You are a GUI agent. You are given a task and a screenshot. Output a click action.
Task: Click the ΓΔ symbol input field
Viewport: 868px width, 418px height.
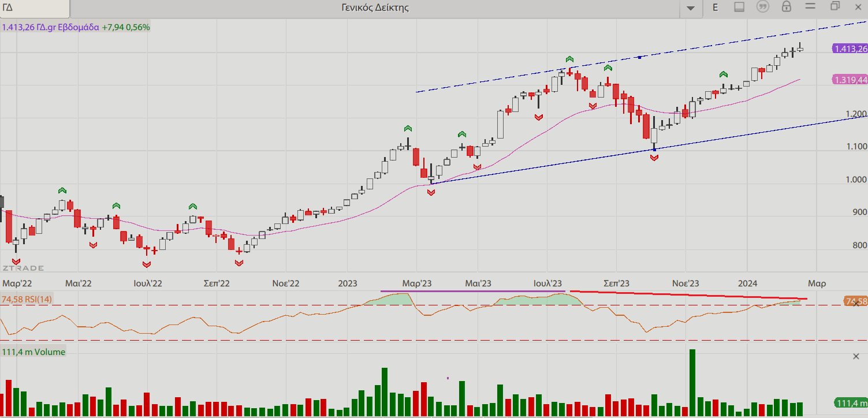(35, 8)
